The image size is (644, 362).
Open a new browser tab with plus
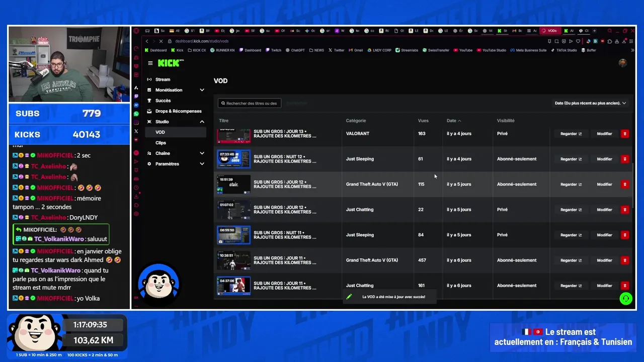click(594, 31)
